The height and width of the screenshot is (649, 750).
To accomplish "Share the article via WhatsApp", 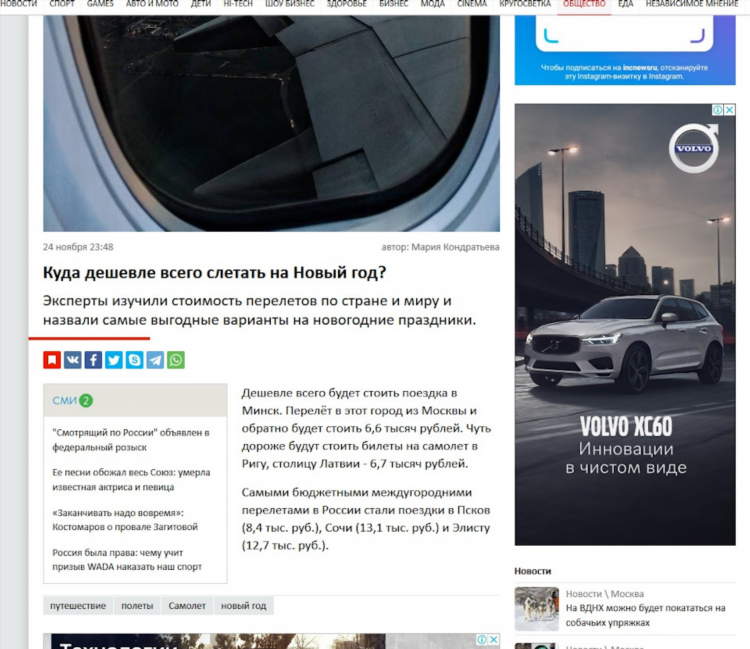I will [x=176, y=360].
